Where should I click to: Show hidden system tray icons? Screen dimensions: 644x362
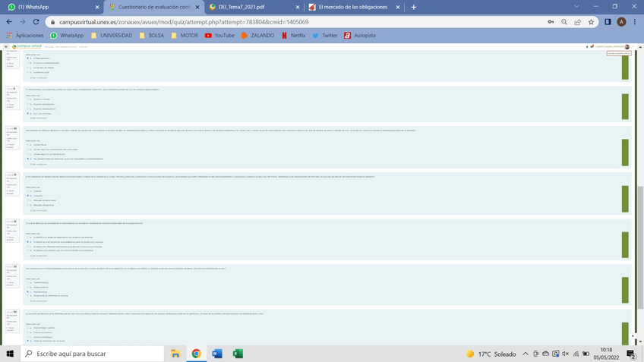[525, 354]
